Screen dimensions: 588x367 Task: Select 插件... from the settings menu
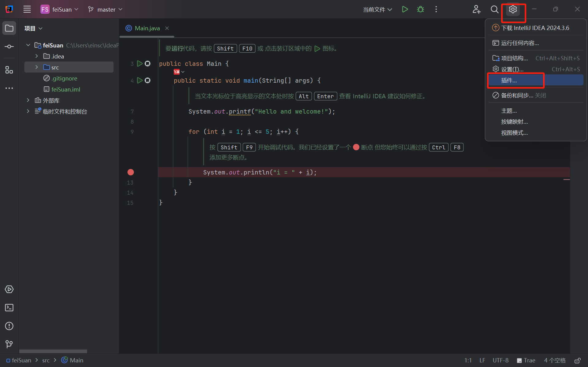(x=509, y=81)
